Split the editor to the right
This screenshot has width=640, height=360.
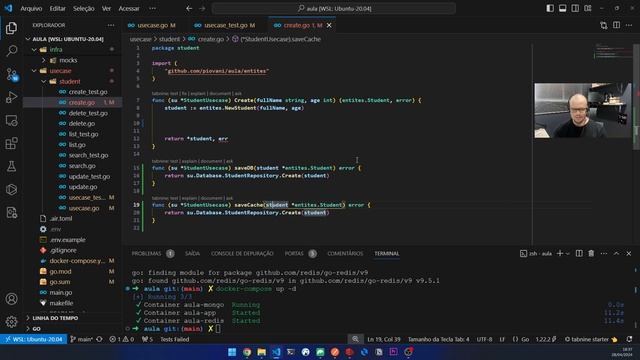616,25
